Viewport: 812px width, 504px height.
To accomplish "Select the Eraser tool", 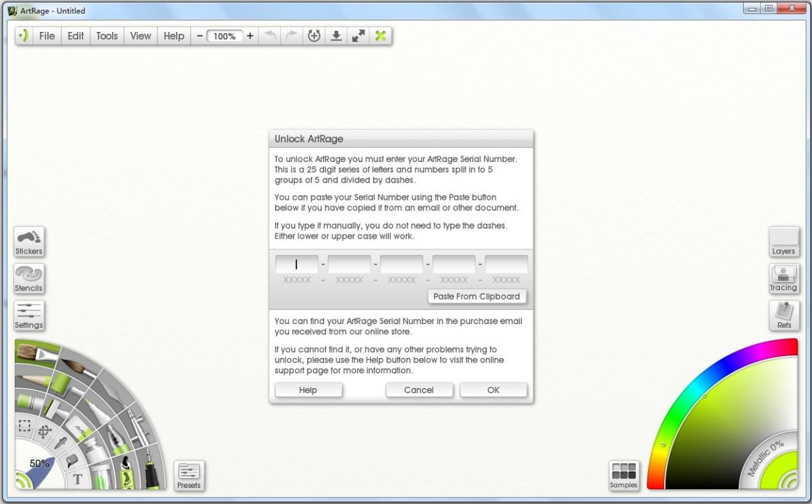I will pos(79,428).
